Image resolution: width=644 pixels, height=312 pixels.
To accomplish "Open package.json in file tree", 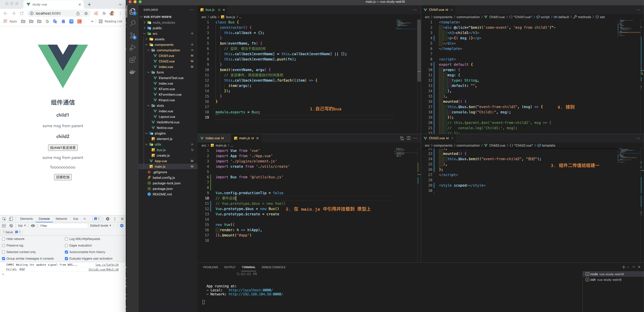I will pyautogui.click(x=168, y=189).
